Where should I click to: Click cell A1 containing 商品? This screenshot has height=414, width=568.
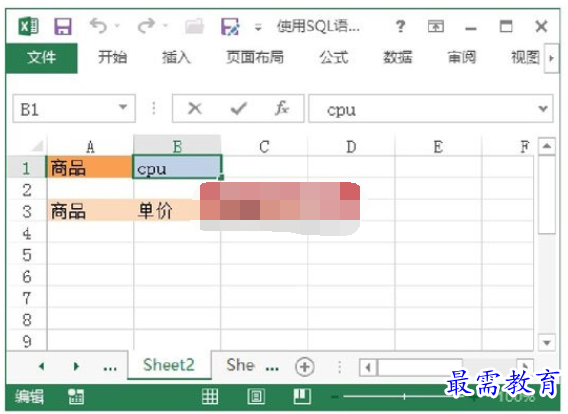click(x=90, y=168)
